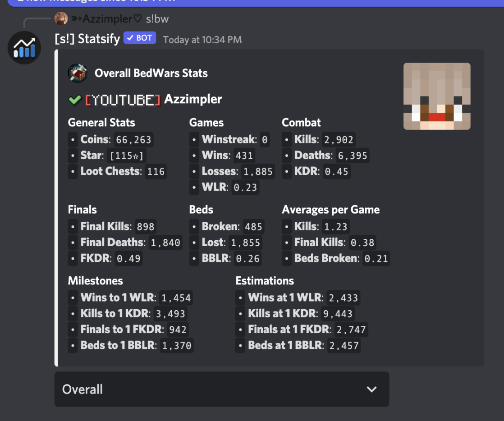Click the Final Kills value 898

[x=146, y=227]
